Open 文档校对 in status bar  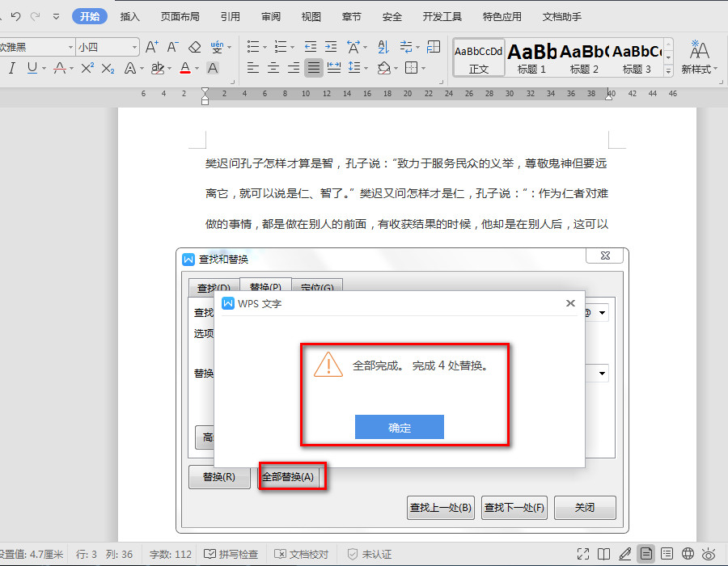tap(302, 555)
